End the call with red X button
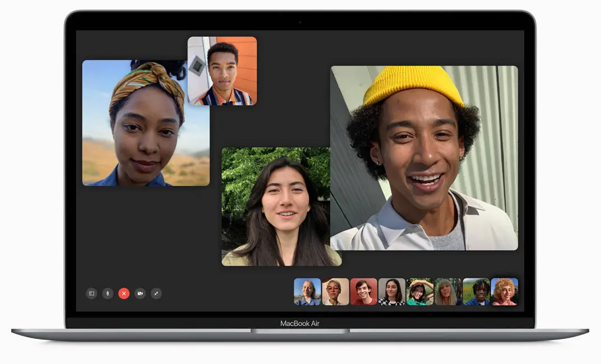The height and width of the screenshot is (364, 601). [x=124, y=293]
